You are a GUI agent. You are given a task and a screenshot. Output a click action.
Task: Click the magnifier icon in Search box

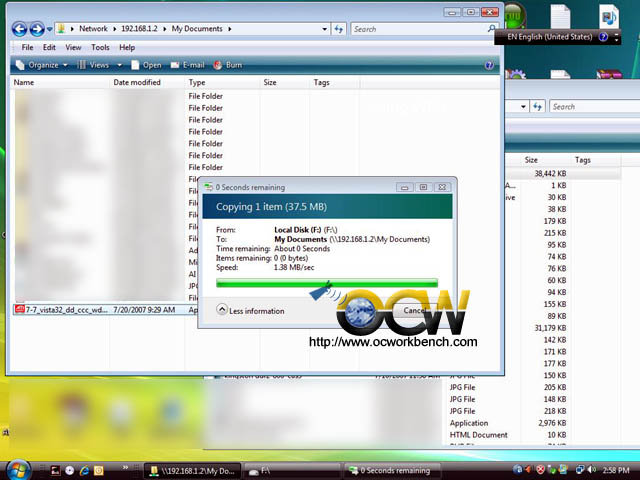click(492, 29)
